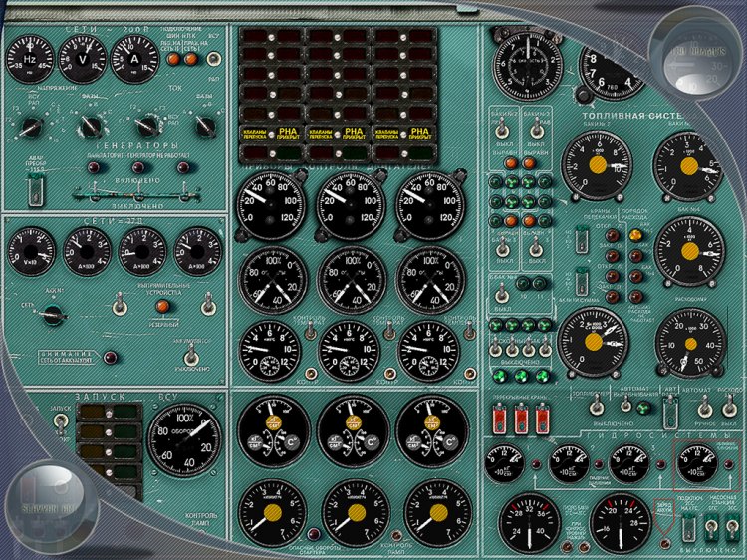Click translucent round button in top-right corner
747x560 pixels.
click(x=694, y=53)
